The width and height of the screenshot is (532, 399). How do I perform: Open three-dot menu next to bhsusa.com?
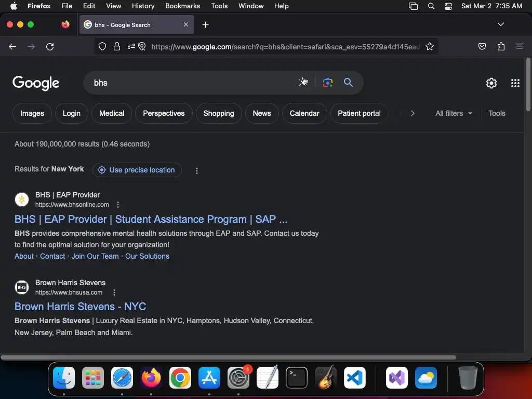(114, 292)
